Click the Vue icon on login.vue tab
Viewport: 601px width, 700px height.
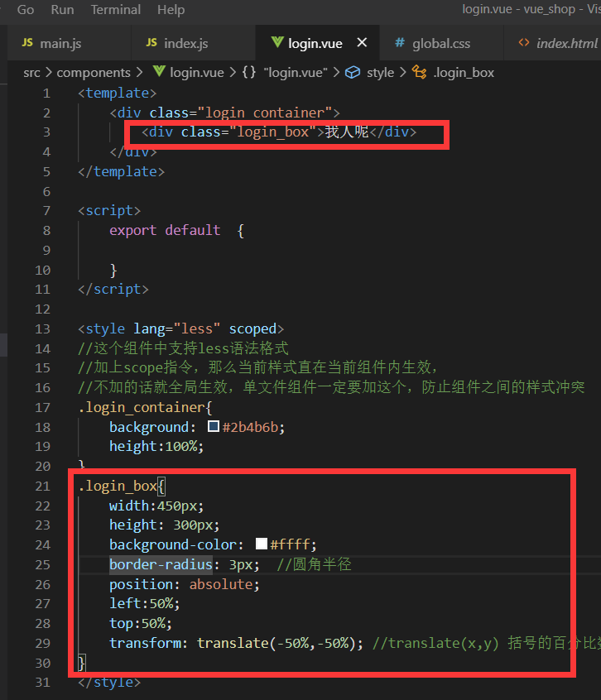(277, 42)
